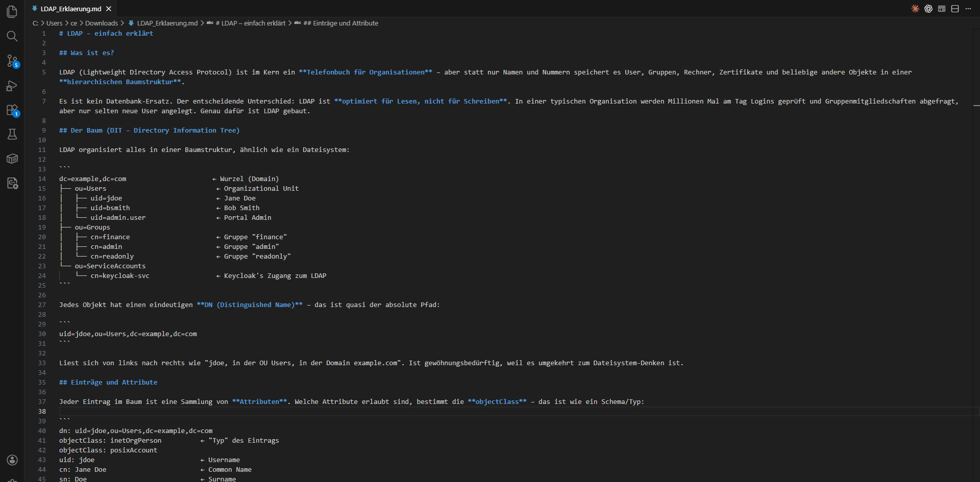Open the Testing flask view

point(12,134)
